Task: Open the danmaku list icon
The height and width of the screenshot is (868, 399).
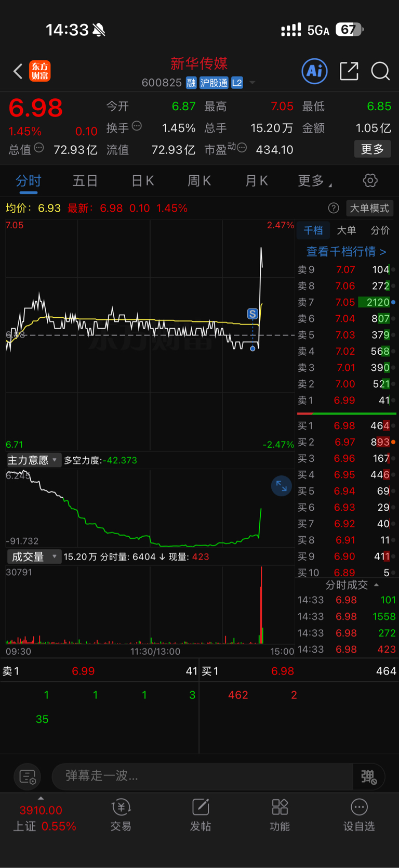Action: point(28,777)
